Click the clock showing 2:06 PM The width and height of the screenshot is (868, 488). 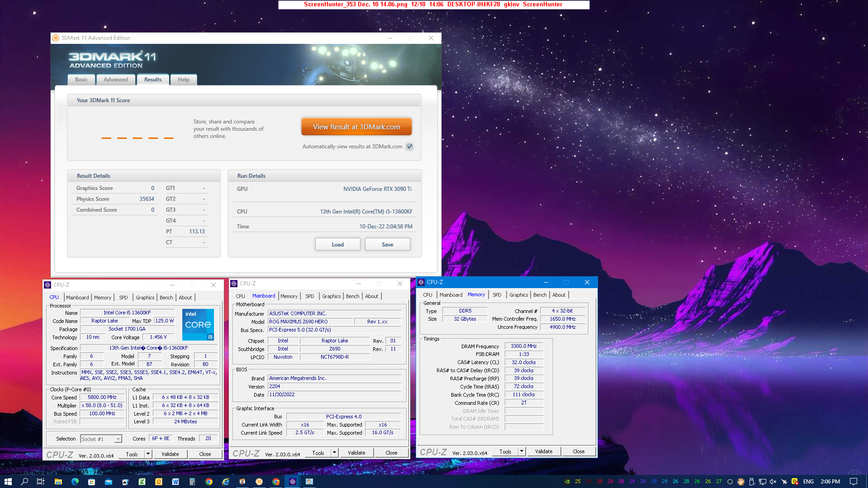[830, 481]
